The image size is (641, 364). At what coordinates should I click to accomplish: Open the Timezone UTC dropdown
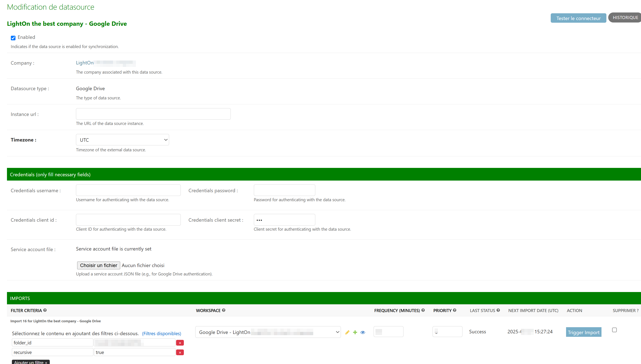click(122, 140)
